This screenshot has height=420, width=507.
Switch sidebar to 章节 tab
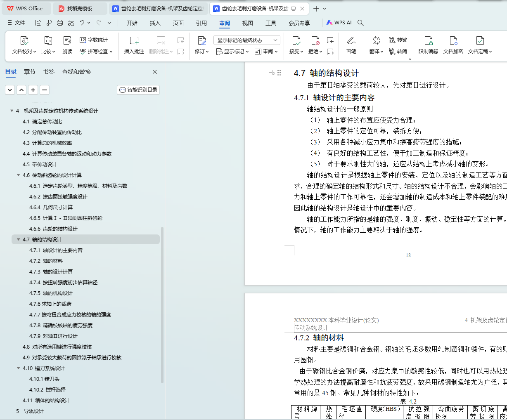(30, 72)
